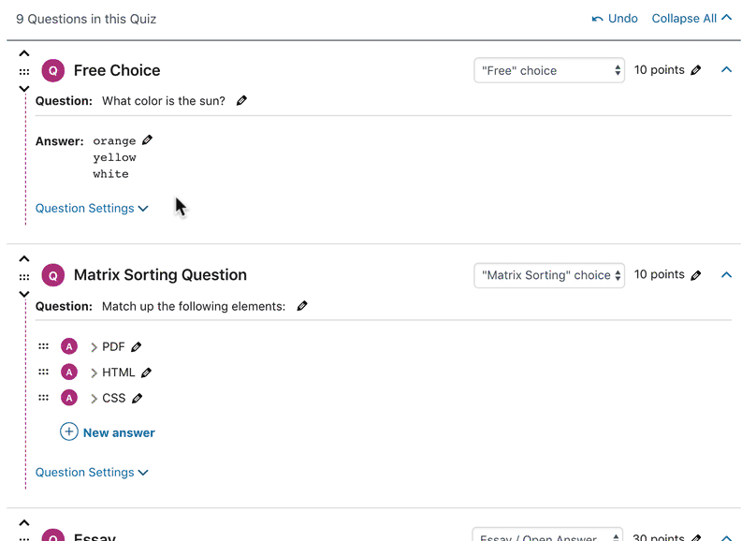This screenshot has height=541, width=756.
Task: Open the "Free" choice question type dropdown
Action: (x=548, y=70)
